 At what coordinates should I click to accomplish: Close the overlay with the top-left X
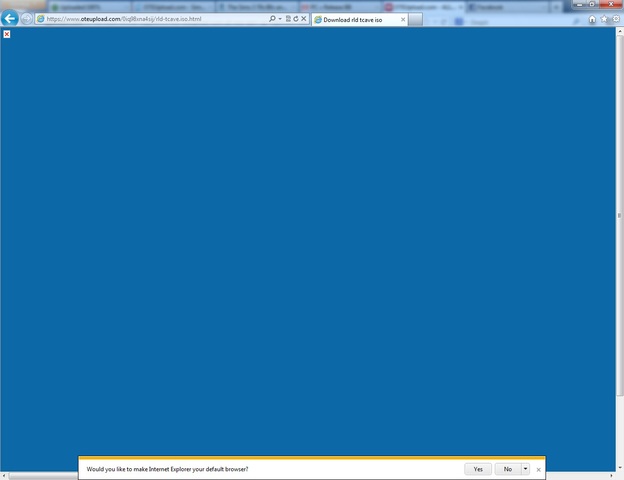pos(6,34)
